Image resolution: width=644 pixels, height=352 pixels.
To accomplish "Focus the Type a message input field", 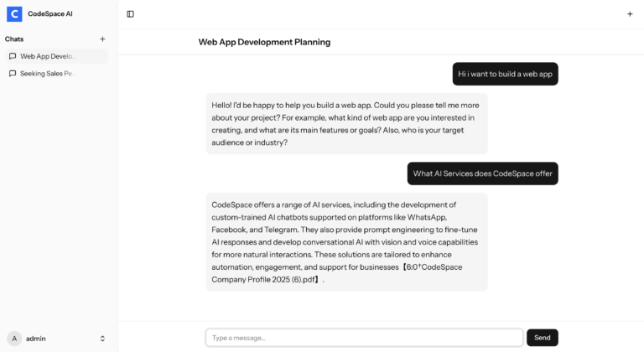I will tap(364, 338).
